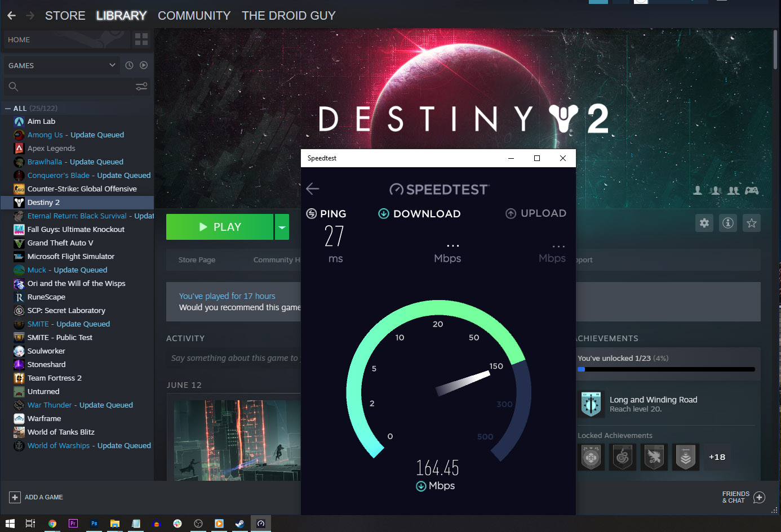
Task: Open the Store Page link
Action: pyautogui.click(x=197, y=260)
